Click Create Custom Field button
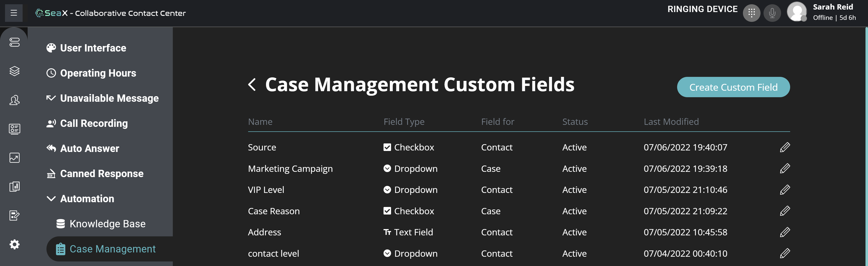 point(733,87)
